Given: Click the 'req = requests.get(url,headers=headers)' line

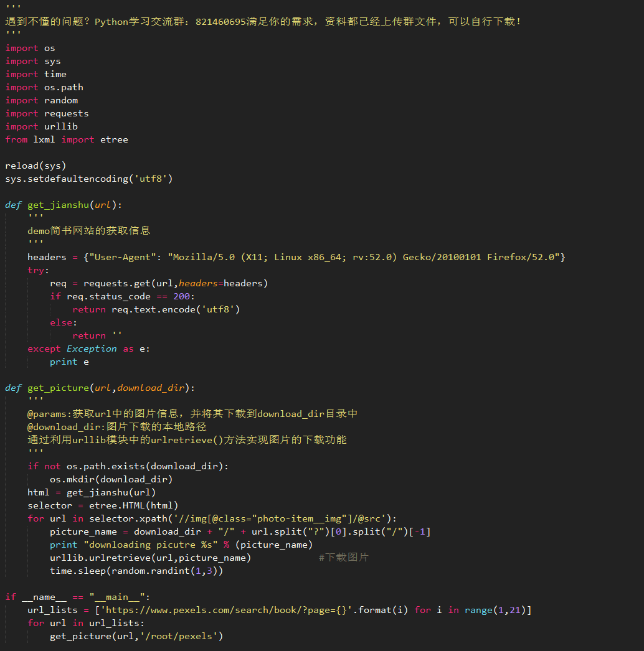Looking at the screenshot, I should click(x=159, y=284).
